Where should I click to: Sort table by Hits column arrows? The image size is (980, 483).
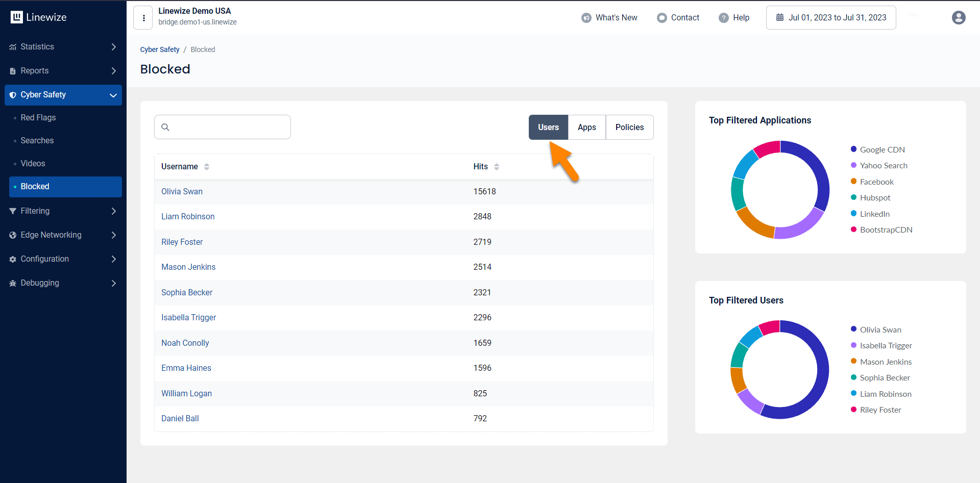coord(496,167)
